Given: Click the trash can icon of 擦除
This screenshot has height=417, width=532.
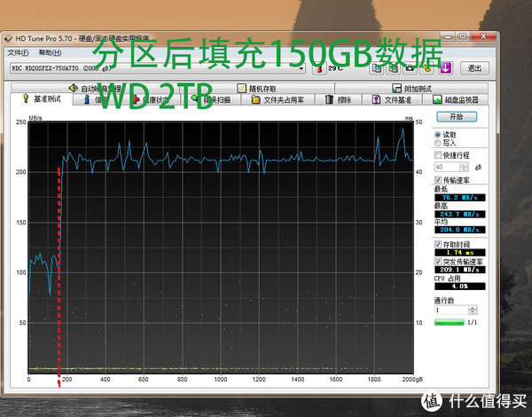Looking at the screenshot, I should [x=329, y=99].
